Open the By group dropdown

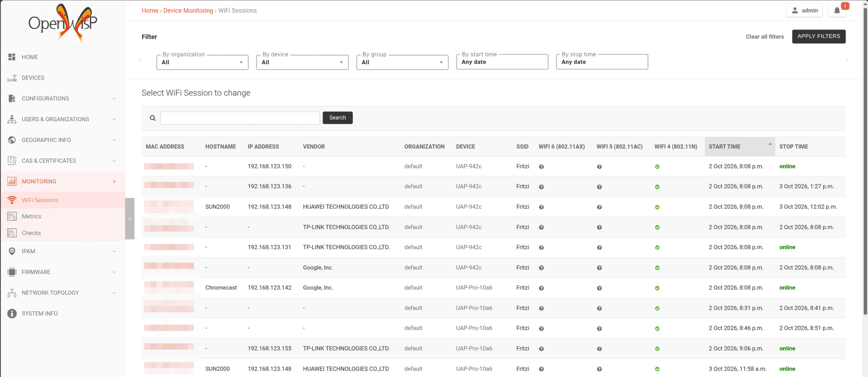point(402,62)
